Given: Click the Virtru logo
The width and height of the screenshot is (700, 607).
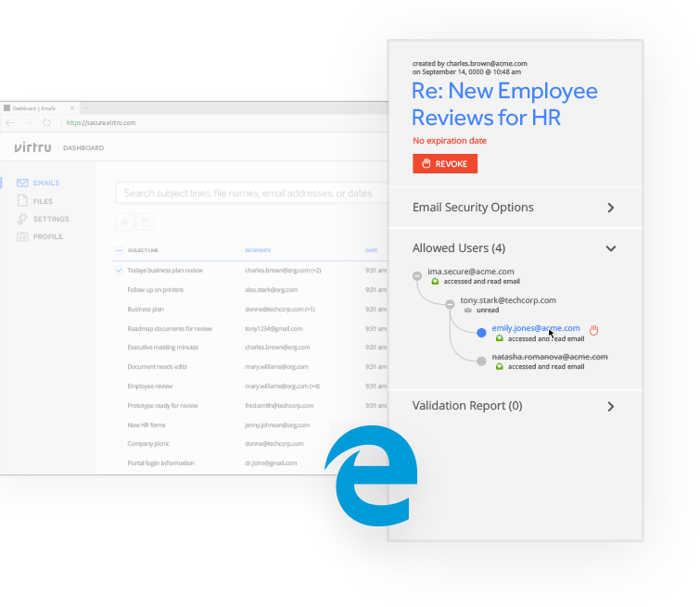Looking at the screenshot, I should coord(32,147).
